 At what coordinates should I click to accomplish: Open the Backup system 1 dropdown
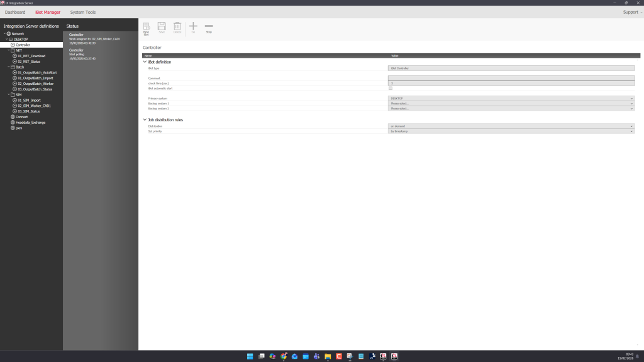click(x=511, y=104)
